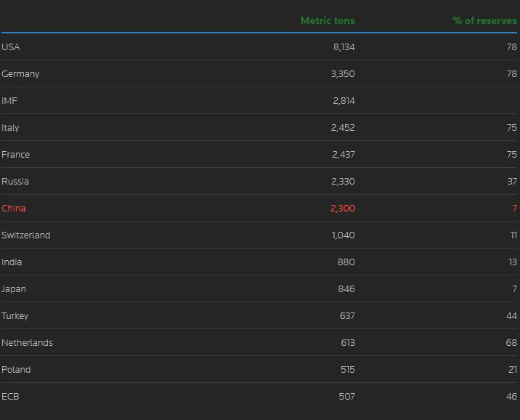520x420 pixels.
Task: Click the 1,040 value for Switzerland
Action: [x=344, y=235]
